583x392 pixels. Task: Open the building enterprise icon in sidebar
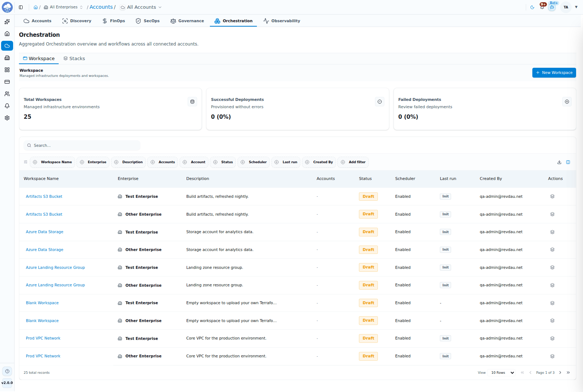(x=7, y=58)
